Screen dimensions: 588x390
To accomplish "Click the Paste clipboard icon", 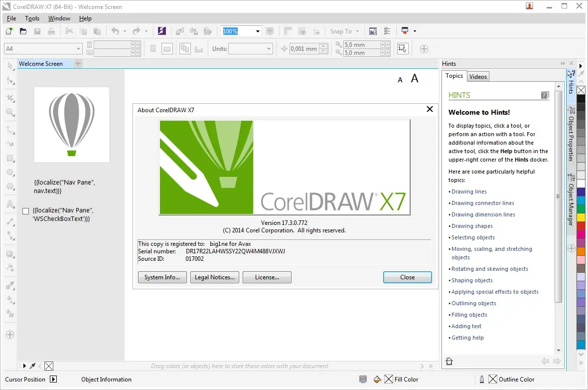I will click(97, 31).
